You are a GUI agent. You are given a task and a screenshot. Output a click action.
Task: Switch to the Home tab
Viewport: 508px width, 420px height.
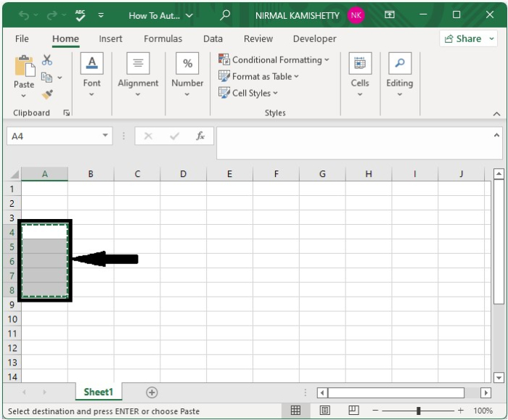coord(65,39)
